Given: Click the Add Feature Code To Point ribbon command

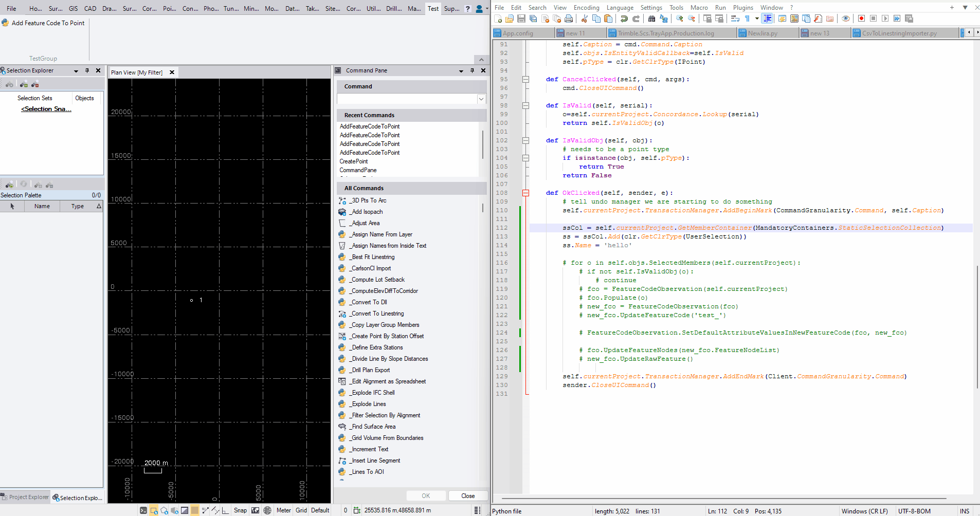Looking at the screenshot, I should click(x=43, y=23).
